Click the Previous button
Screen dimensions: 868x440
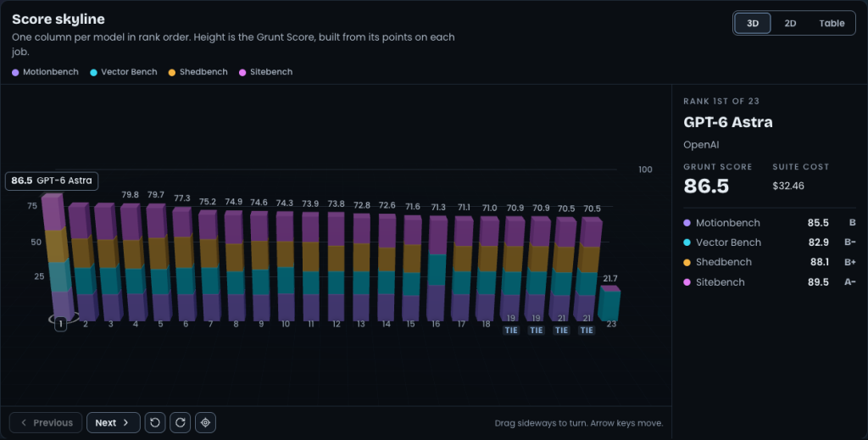pyautogui.click(x=46, y=423)
